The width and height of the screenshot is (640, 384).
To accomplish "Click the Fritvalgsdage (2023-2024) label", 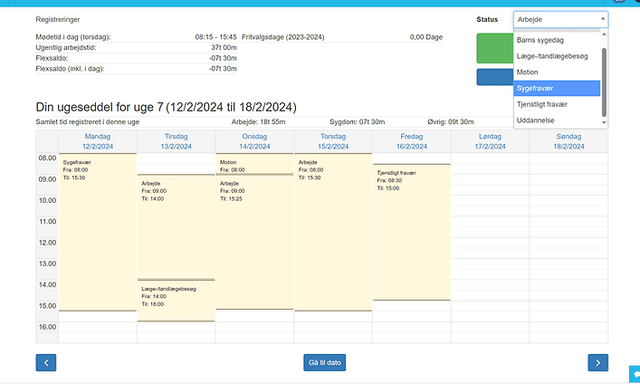I will click(x=283, y=37).
